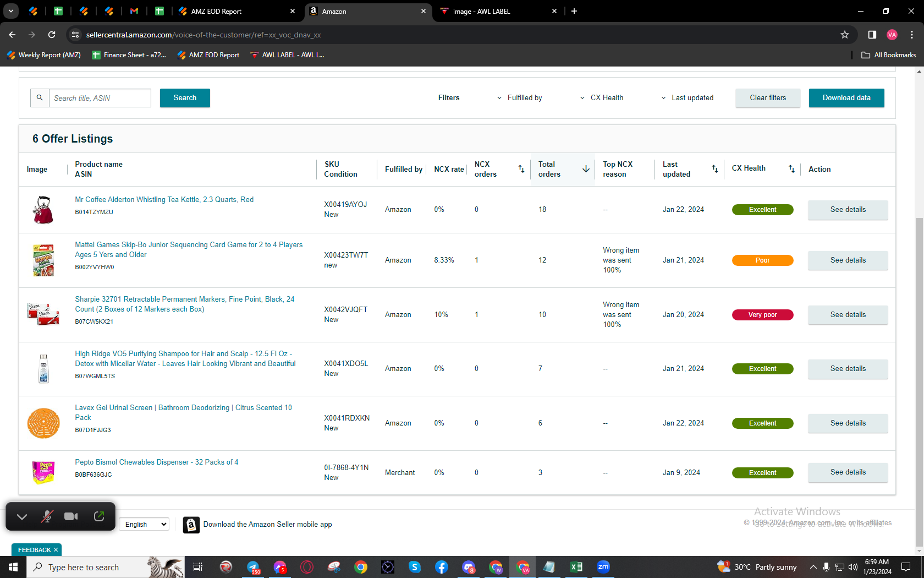Viewport: 924px width, 578px height.
Task: Click the Search title, ASIN input field
Action: pyautogui.click(x=100, y=98)
